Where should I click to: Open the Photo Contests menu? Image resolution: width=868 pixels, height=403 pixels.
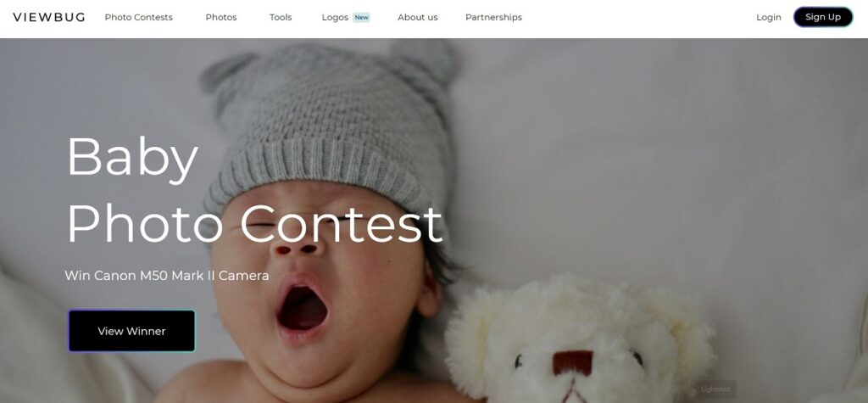point(138,17)
